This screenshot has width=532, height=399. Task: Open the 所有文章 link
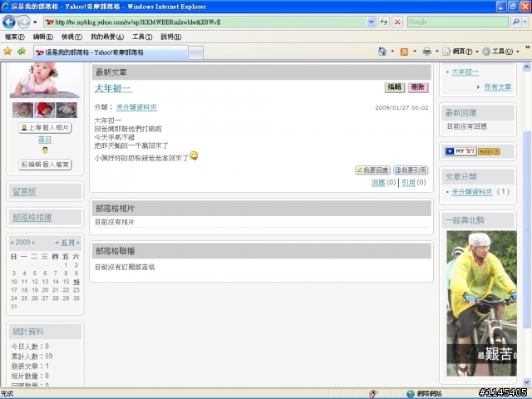pos(498,87)
